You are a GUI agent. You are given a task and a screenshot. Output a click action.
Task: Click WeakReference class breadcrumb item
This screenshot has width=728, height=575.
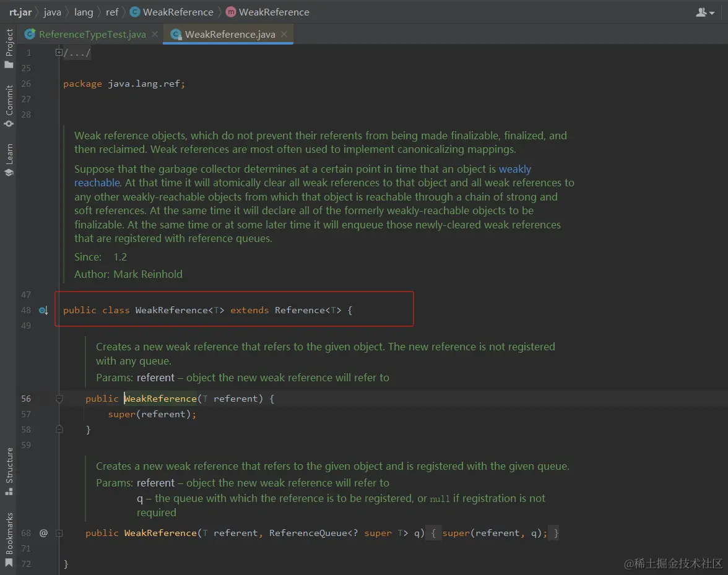(172, 12)
